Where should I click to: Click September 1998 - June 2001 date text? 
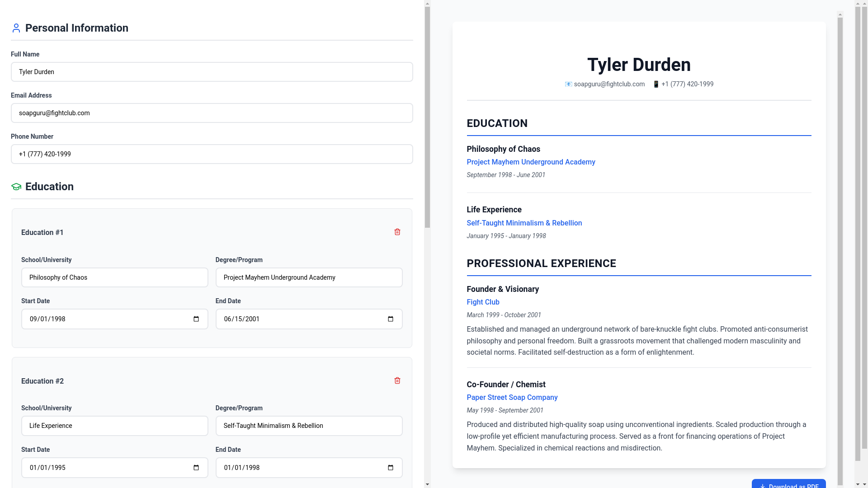point(506,175)
